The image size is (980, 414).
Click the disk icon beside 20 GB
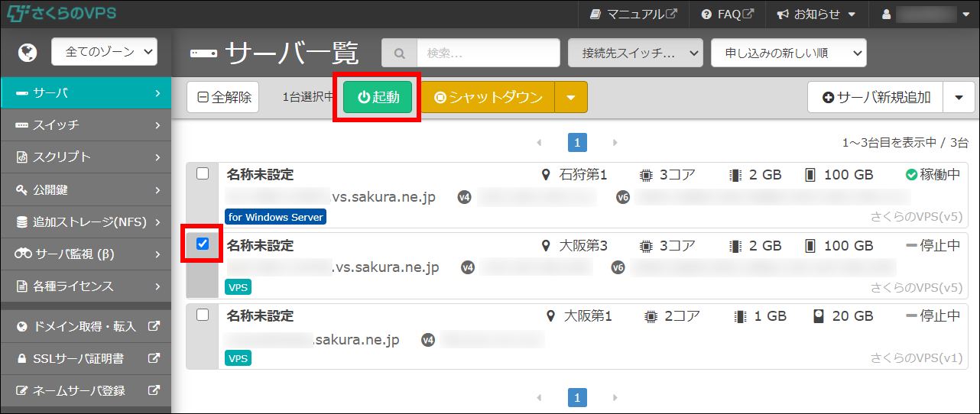point(819,315)
